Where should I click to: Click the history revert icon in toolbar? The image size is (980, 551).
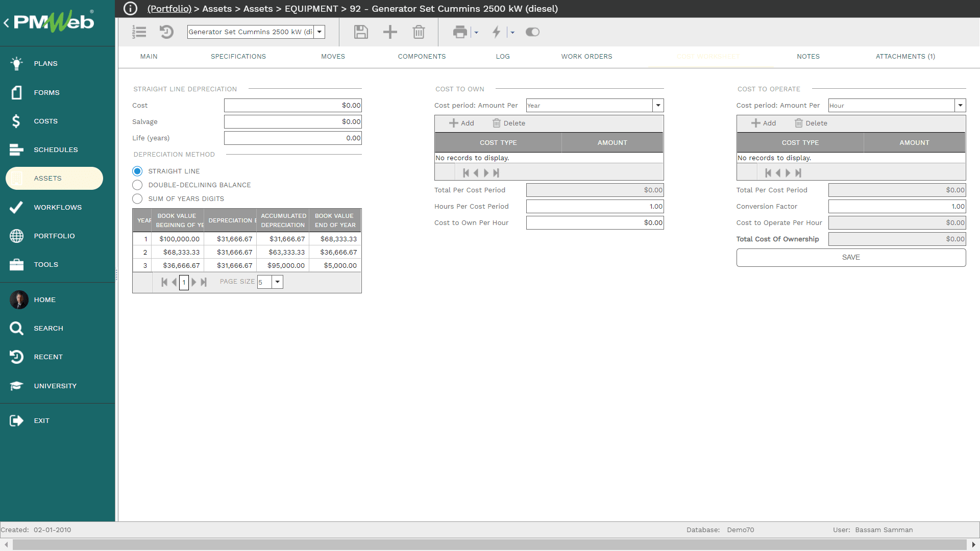click(166, 32)
